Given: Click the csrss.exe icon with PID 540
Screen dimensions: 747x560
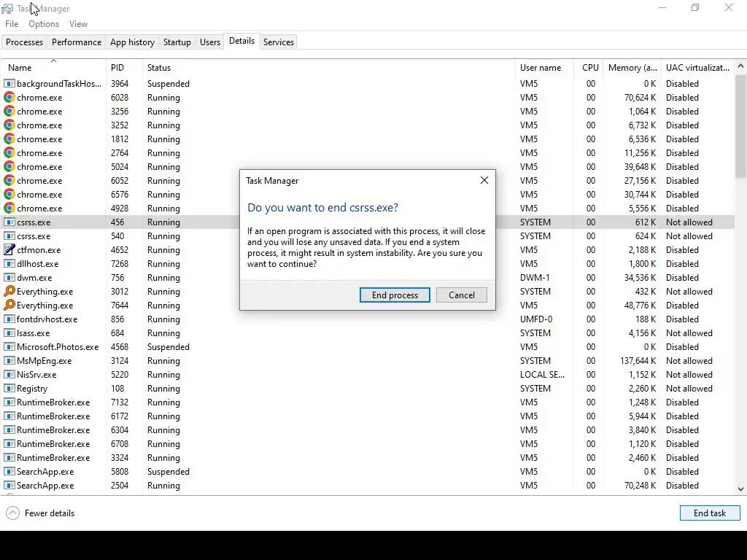Looking at the screenshot, I should [x=9, y=236].
